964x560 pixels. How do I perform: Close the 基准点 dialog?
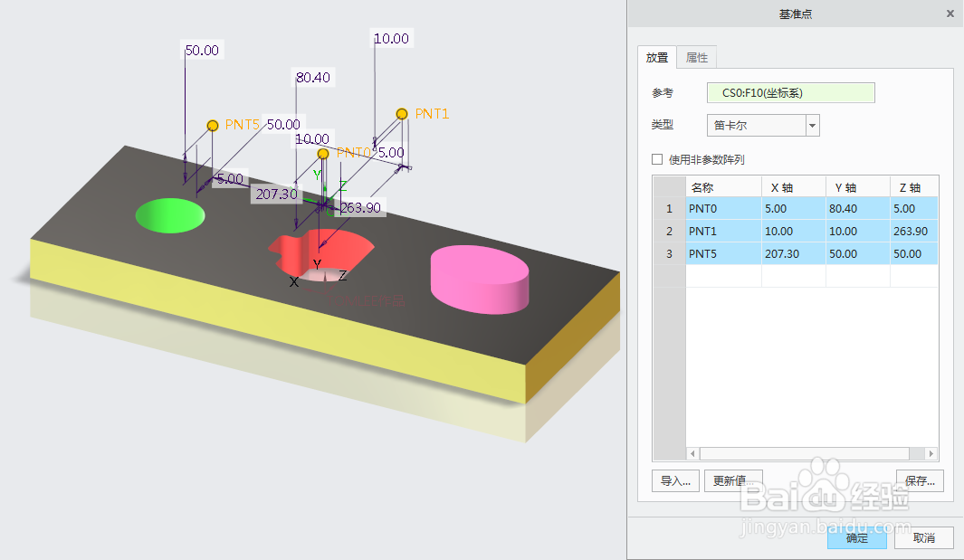(950, 14)
